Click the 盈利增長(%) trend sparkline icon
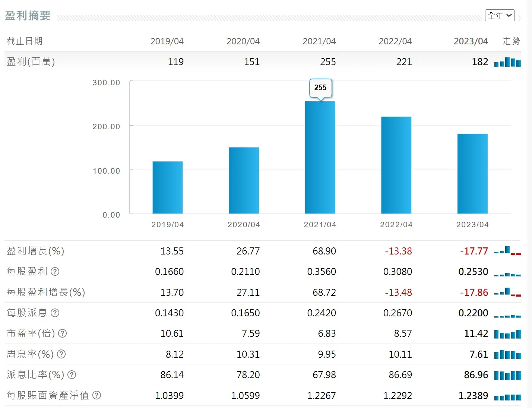Screen dimensions: 532x408 pyautogui.click(x=507, y=251)
